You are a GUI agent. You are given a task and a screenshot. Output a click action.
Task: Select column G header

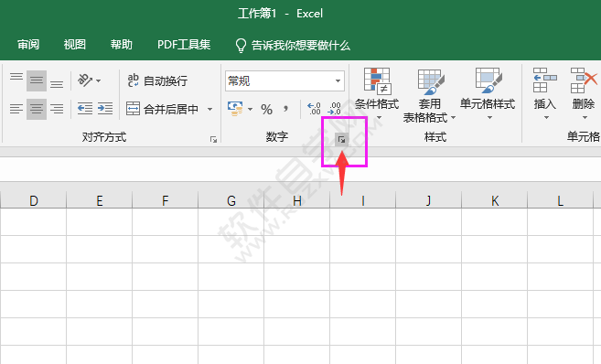(x=231, y=200)
